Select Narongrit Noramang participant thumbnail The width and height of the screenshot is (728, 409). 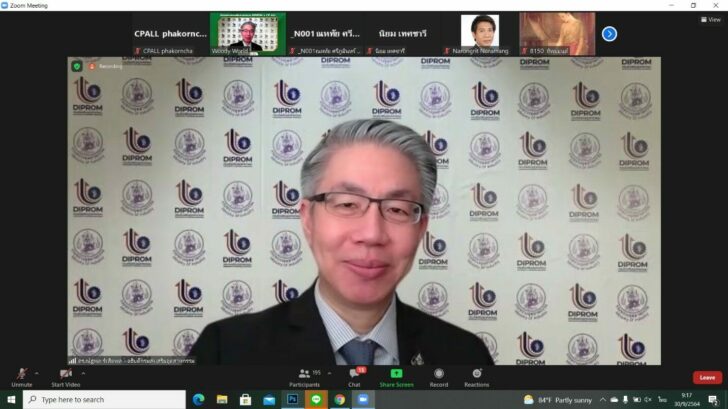[x=480, y=34]
